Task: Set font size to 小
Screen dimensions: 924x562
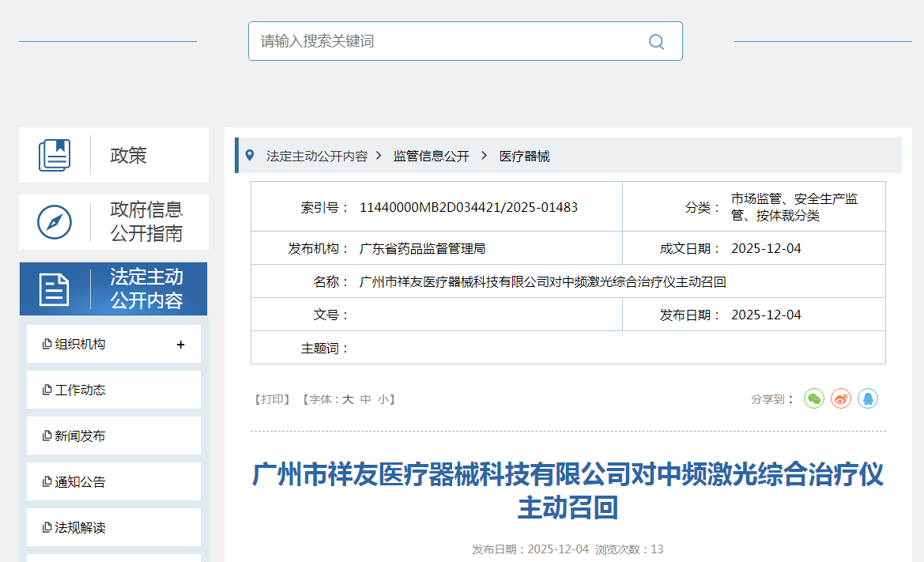Action: pos(383,400)
